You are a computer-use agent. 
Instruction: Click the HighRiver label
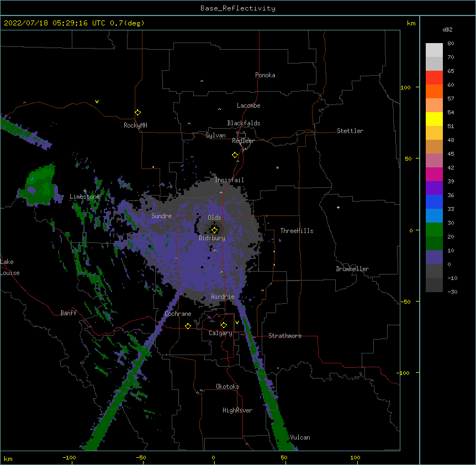click(x=237, y=410)
